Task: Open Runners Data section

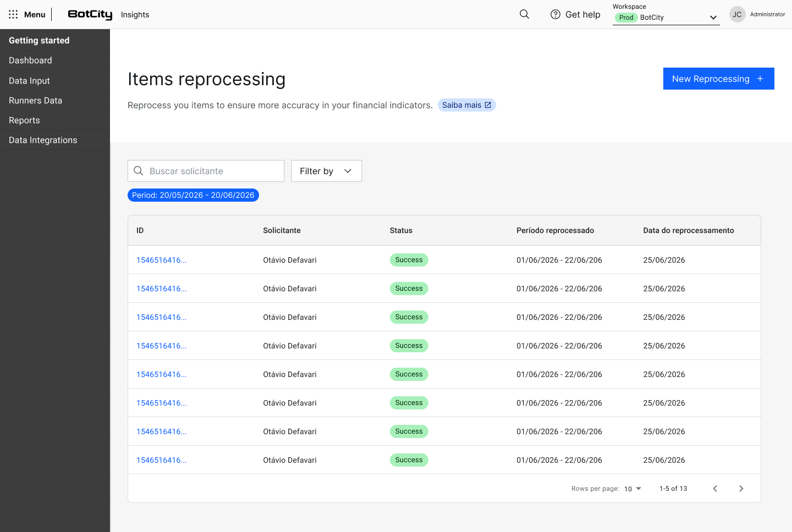Action: pos(55,101)
